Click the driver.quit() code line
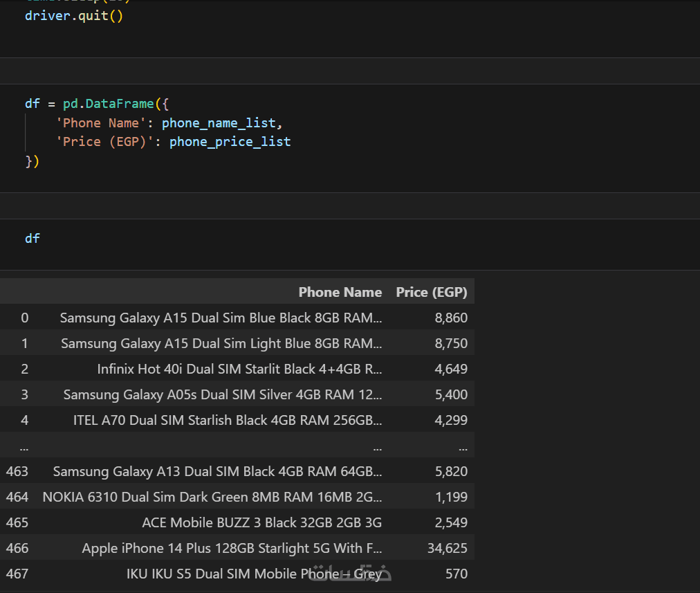Screen dimensions: 700x593 click(74, 15)
